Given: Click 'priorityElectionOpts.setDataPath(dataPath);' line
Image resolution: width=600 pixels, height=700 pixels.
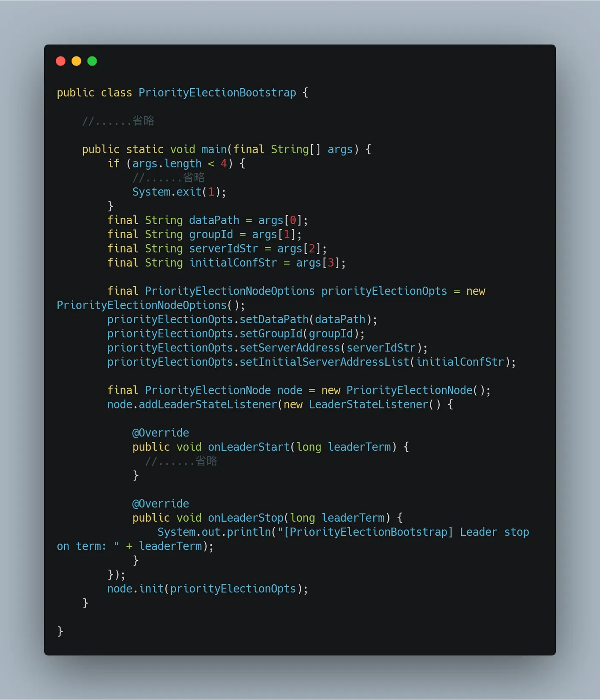Looking at the screenshot, I should [242, 319].
